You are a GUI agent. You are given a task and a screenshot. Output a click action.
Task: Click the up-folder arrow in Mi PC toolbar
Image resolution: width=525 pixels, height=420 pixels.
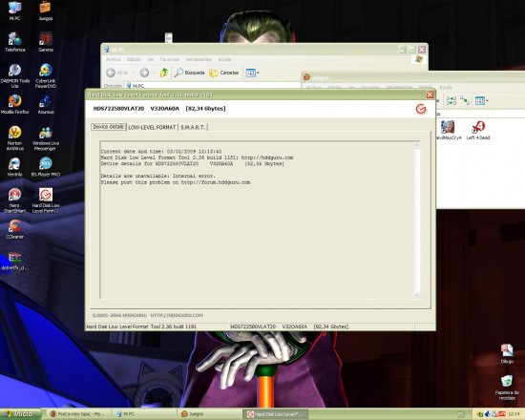(x=164, y=73)
